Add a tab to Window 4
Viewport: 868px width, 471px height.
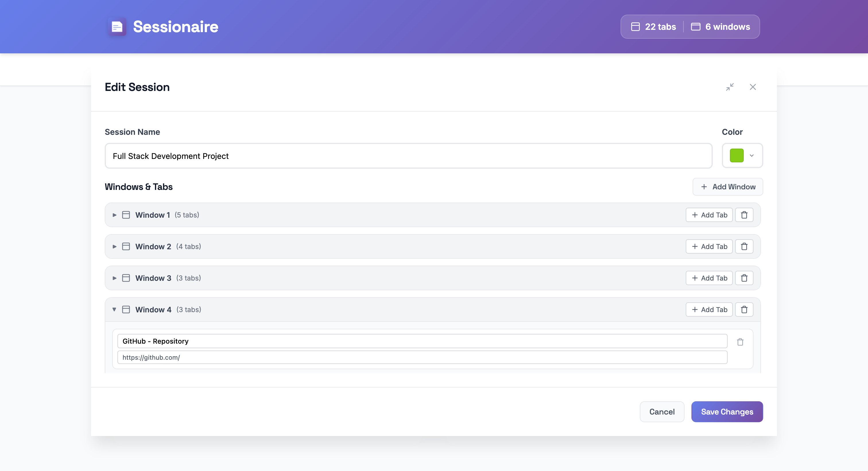[x=709, y=310]
